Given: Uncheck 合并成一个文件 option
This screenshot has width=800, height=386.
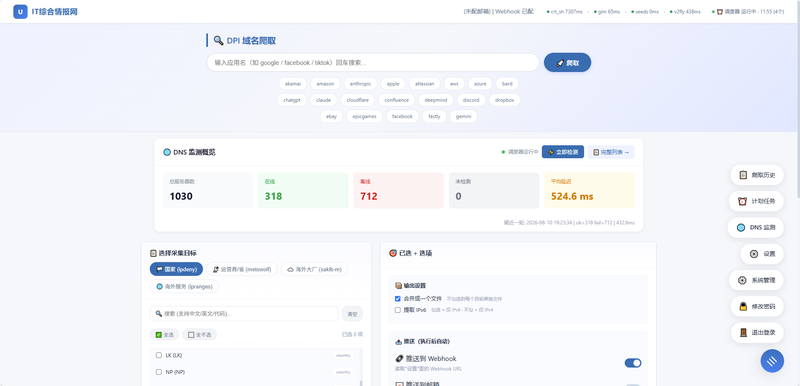Looking at the screenshot, I should (x=398, y=299).
